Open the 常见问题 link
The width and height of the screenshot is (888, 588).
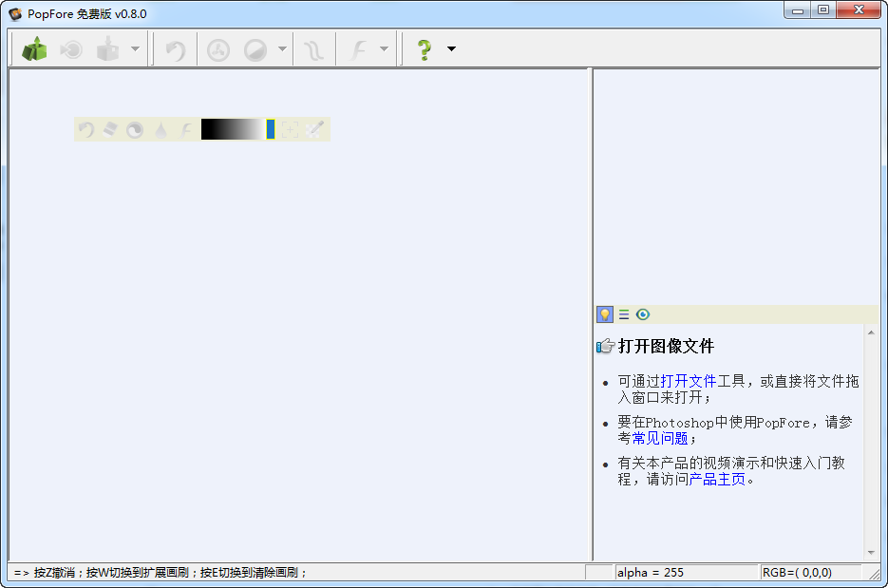660,438
